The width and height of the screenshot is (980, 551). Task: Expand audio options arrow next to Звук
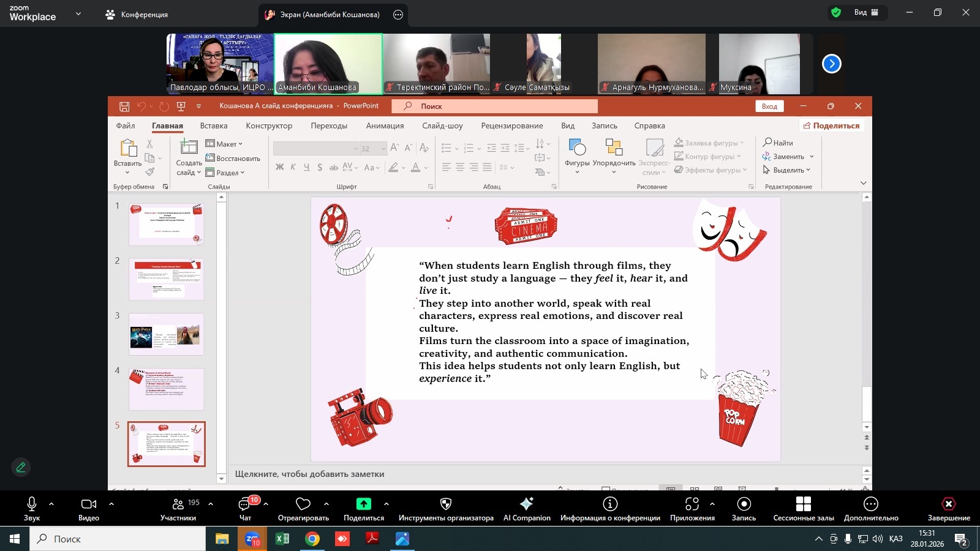51,504
